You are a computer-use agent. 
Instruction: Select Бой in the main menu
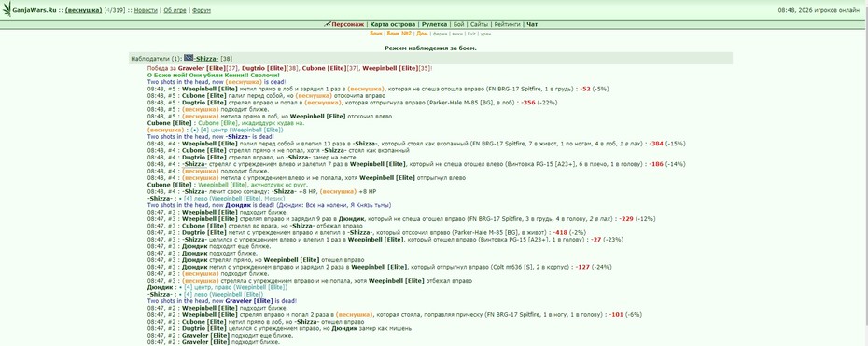click(x=459, y=25)
